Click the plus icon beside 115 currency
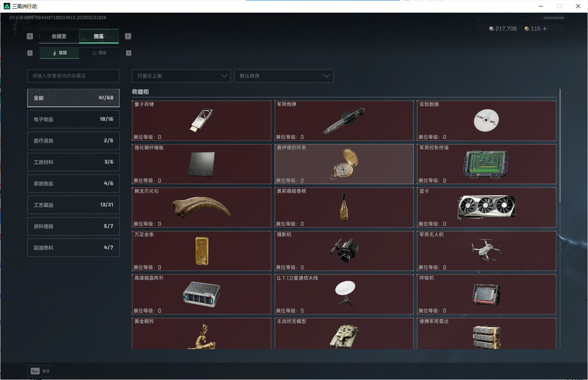The width and height of the screenshot is (588, 380). [x=545, y=29]
